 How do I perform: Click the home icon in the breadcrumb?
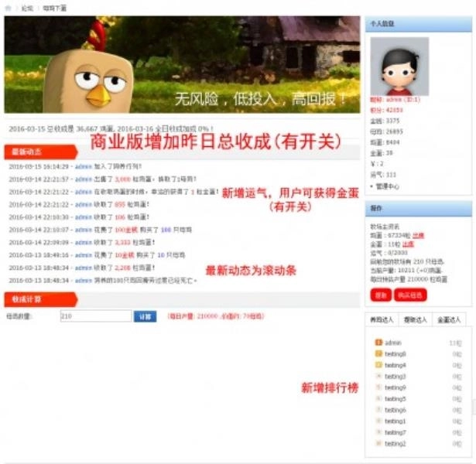9,9
